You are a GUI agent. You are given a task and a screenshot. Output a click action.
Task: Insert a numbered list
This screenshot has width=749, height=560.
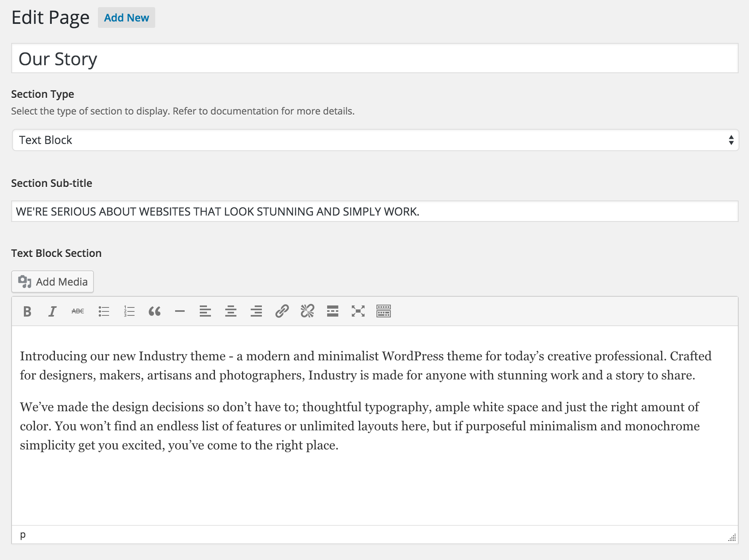pos(129,311)
